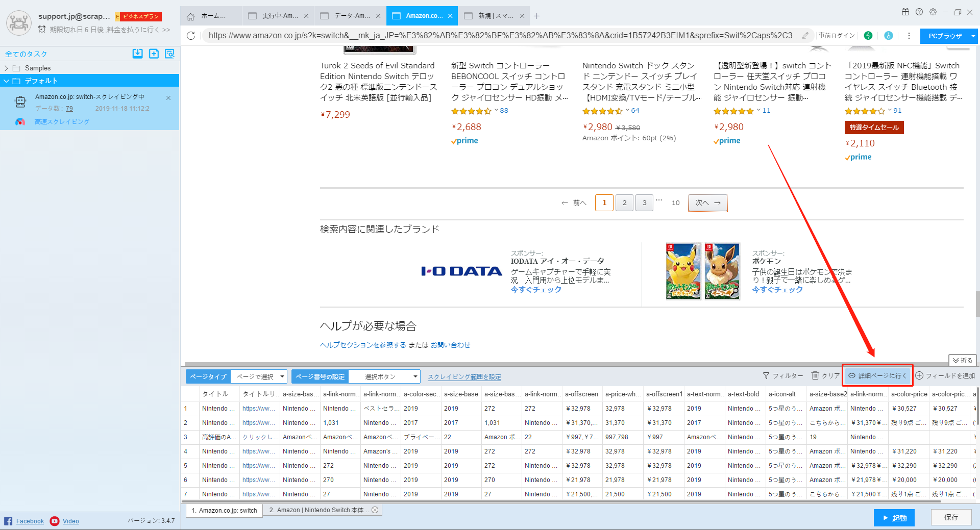Click 事前ログイン button
980x530 pixels.
click(837, 36)
